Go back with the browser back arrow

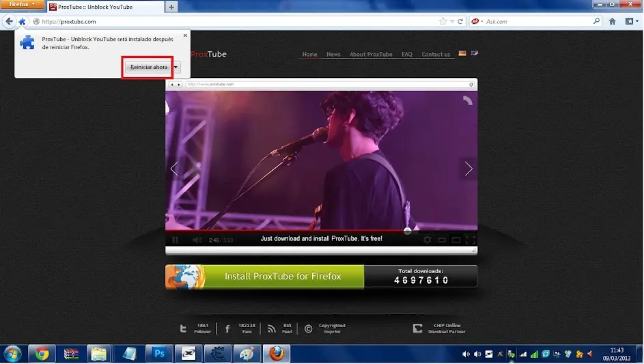tap(9, 21)
